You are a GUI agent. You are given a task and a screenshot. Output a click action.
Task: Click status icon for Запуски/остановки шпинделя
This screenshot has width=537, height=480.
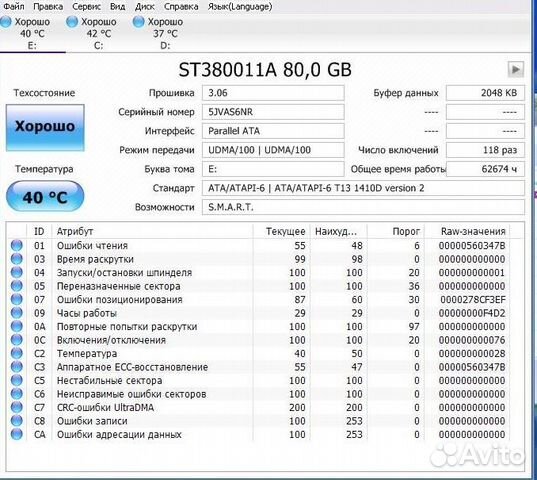click(x=16, y=273)
